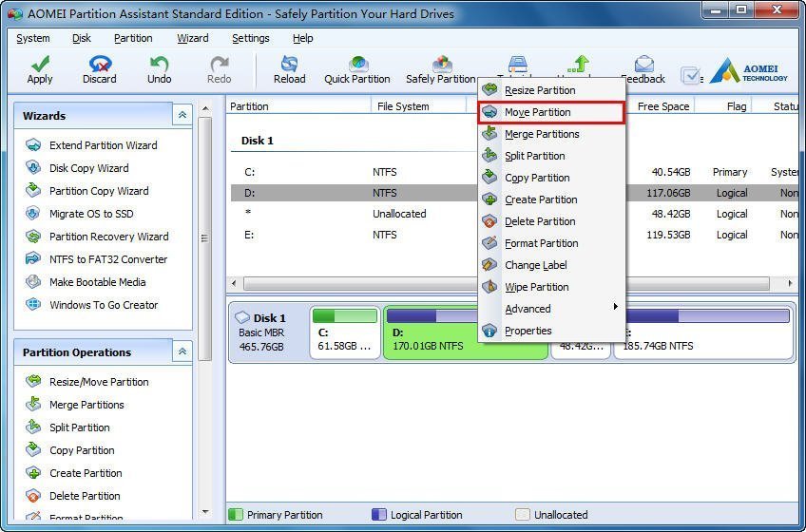806x532 pixels.
Task: Sort by the Partition column header
Action: pyautogui.click(x=298, y=106)
